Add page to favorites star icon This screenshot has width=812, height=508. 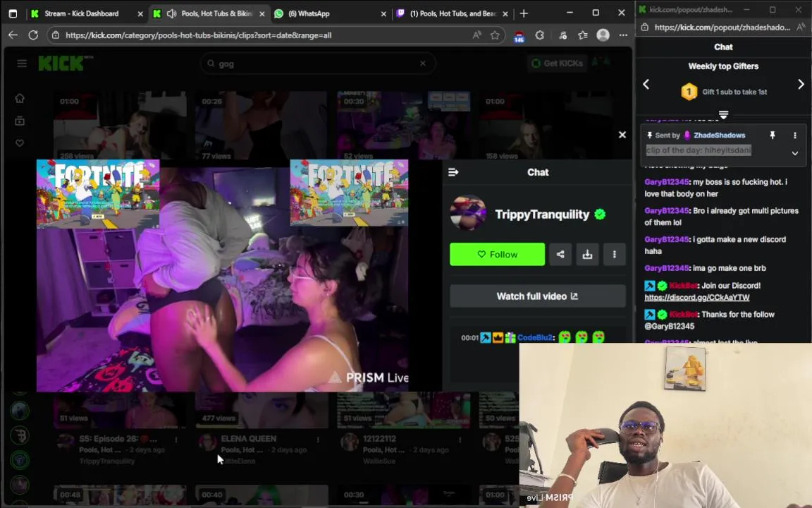pos(495,35)
